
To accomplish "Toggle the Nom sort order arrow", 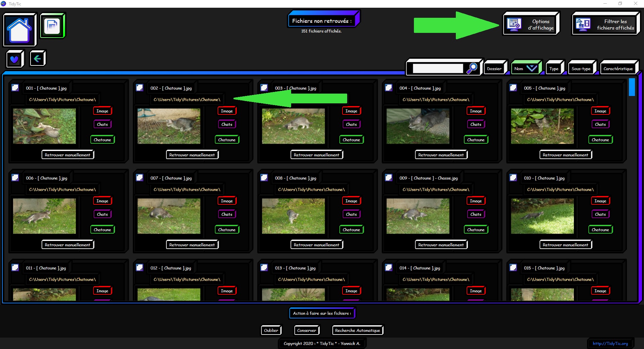I will pyautogui.click(x=532, y=68).
